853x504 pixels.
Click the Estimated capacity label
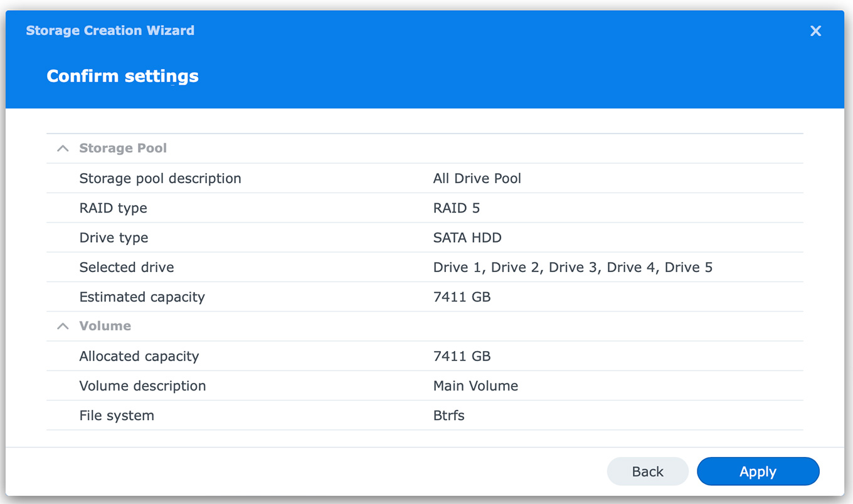pos(142,297)
